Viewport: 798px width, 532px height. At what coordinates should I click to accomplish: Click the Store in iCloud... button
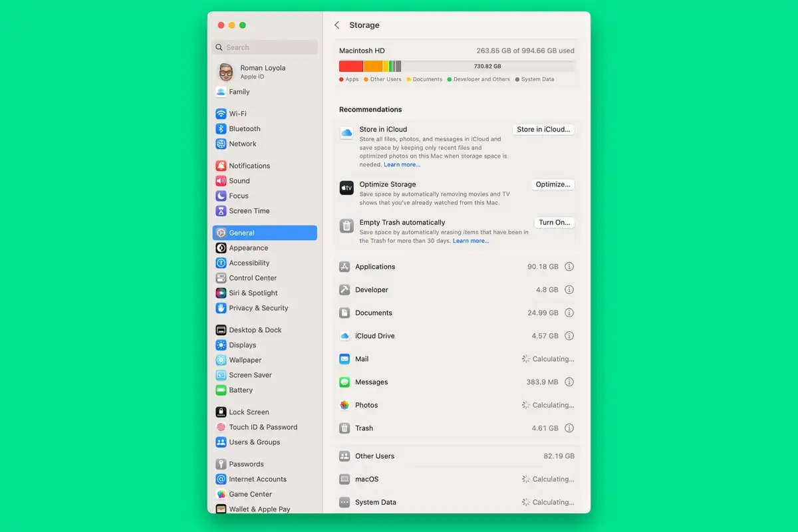coord(543,130)
